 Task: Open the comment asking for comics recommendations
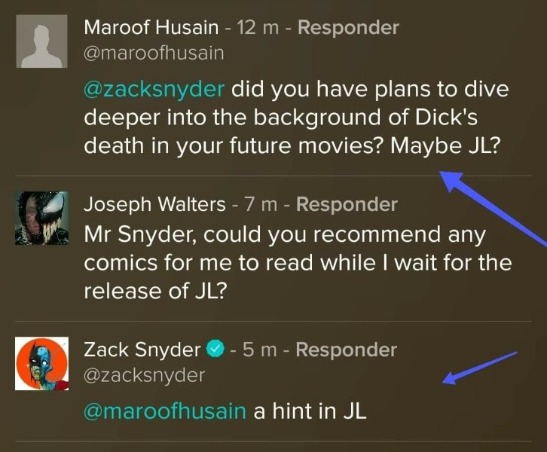(298, 262)
